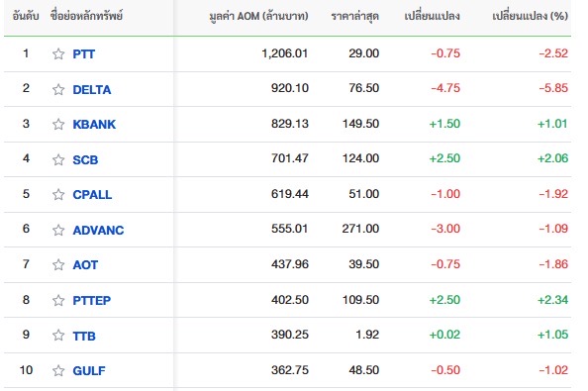
Task: Click the ชื่อย่อหลักทรัพย์ column header
Action: tap(87, 16)
